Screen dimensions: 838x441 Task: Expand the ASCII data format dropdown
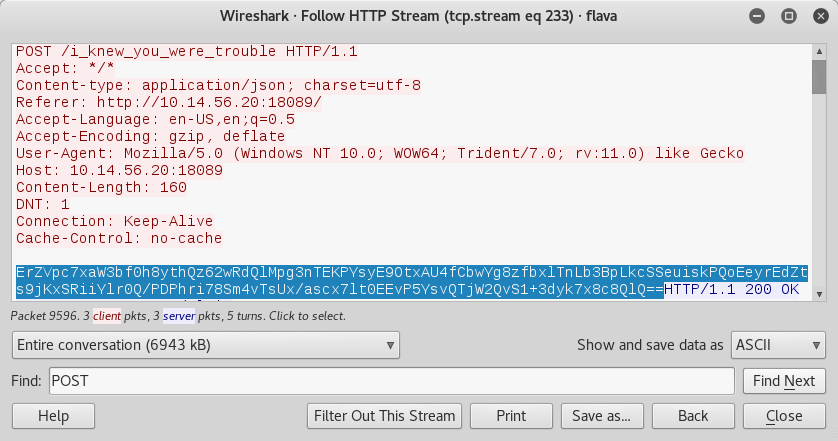[778, 345]
